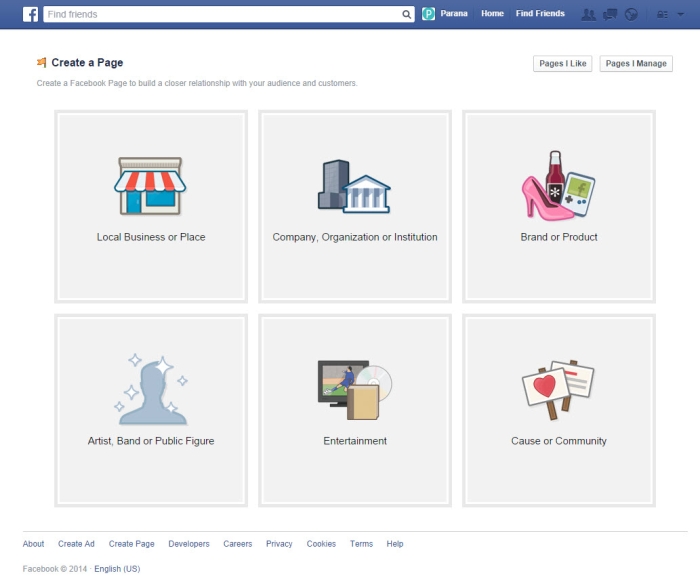The width and height of the screenshot is (700, 588).
Task: Select the Artist, Band or Public Figure icon
Action: click(x=151, y=389)
